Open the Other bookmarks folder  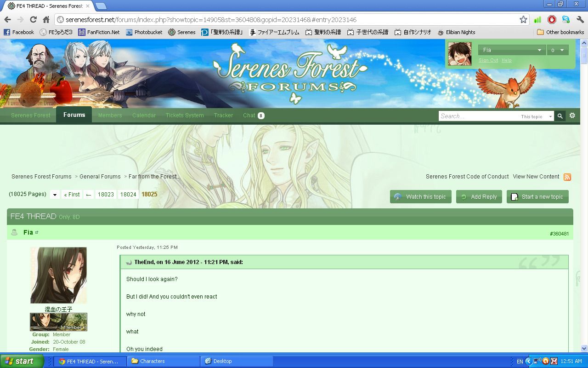click(560, 32)
